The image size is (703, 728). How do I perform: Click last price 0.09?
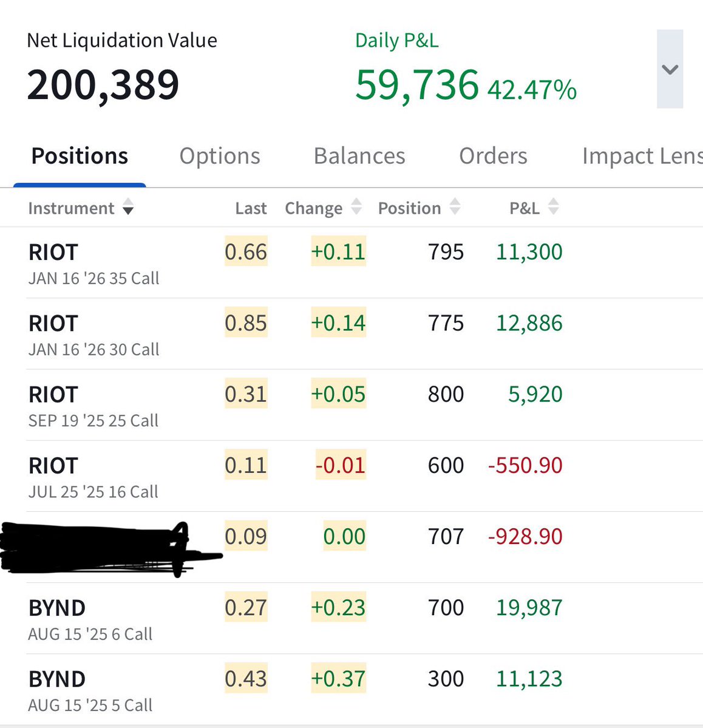pyautogui.click(x=246, y=536)
